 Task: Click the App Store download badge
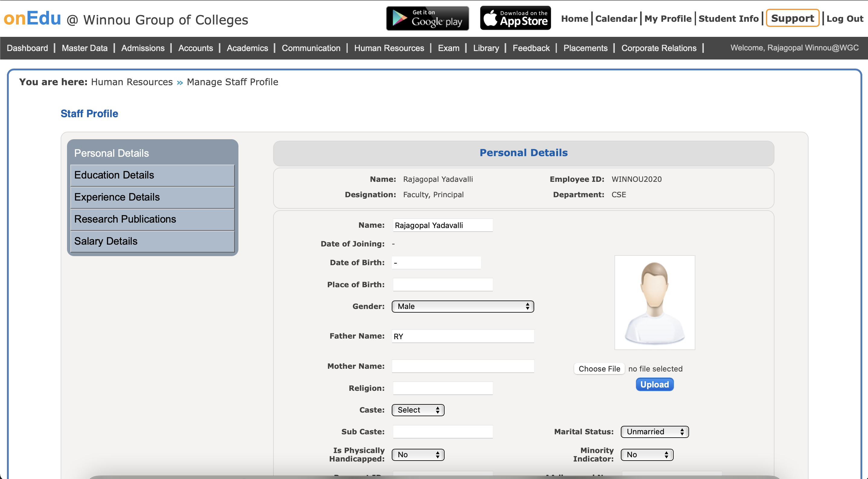515,18
